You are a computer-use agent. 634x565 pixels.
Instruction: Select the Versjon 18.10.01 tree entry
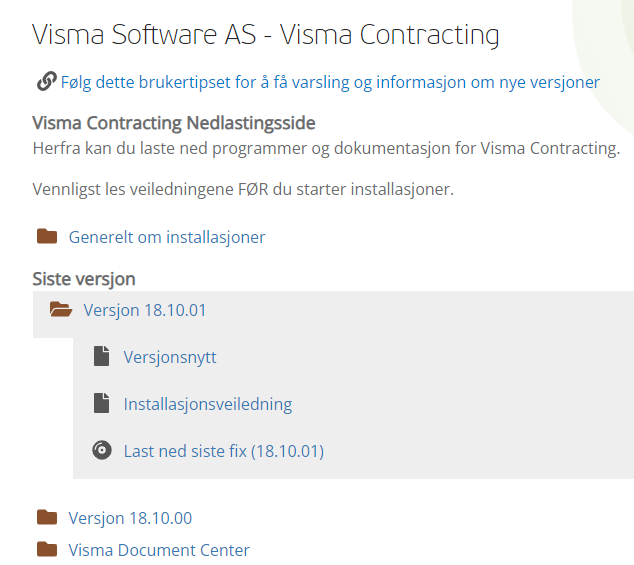(145, 311)
